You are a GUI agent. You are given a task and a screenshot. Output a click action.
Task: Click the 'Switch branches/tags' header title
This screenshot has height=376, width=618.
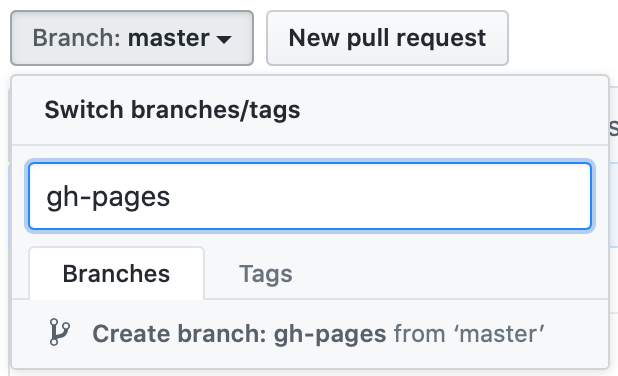click(172, 110)
